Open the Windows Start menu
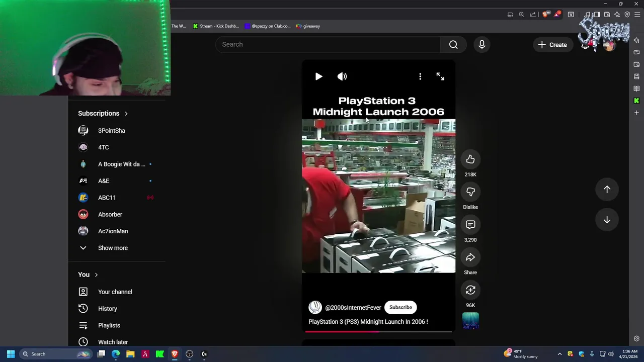Image resolution: width=644 pixels, height=362 pixels. pyautogui.click(x=11, y=354)
